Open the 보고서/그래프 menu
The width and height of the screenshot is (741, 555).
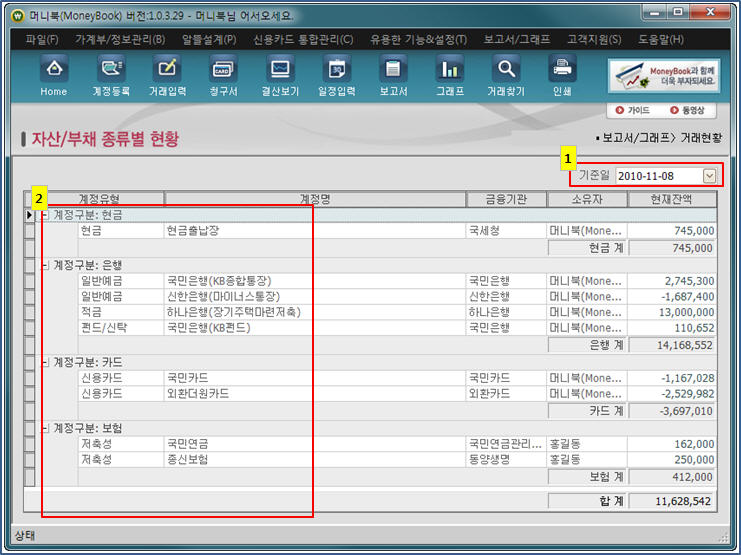click(x=517, y=40)
